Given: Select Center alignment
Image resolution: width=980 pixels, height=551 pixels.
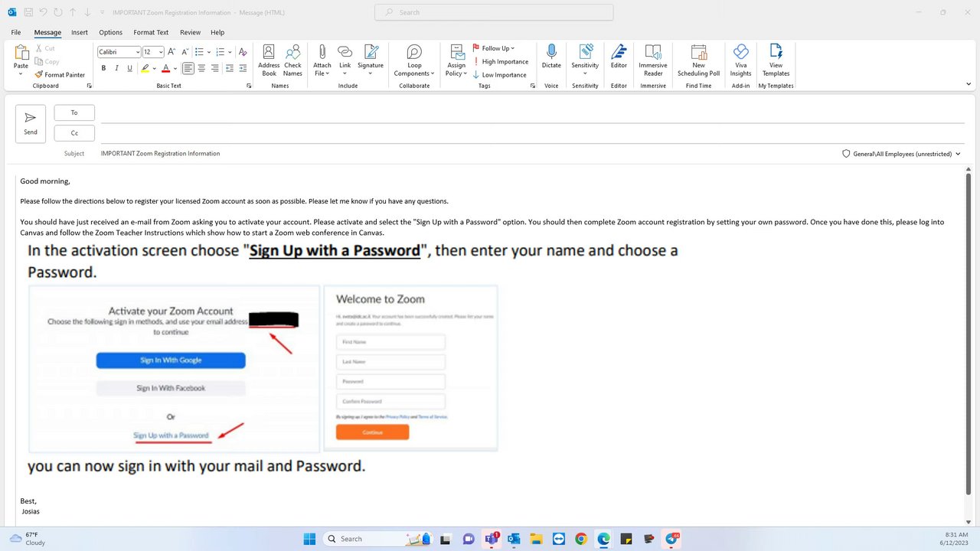Looking at the screenshot, I should point(202,68).
